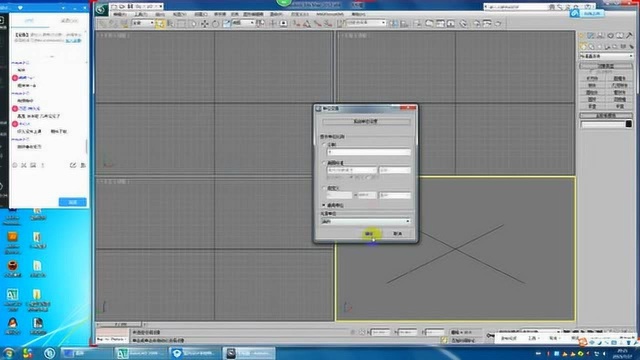Open the named selection sets dropdown
This screenshot has height=360, width=640.
366,23
